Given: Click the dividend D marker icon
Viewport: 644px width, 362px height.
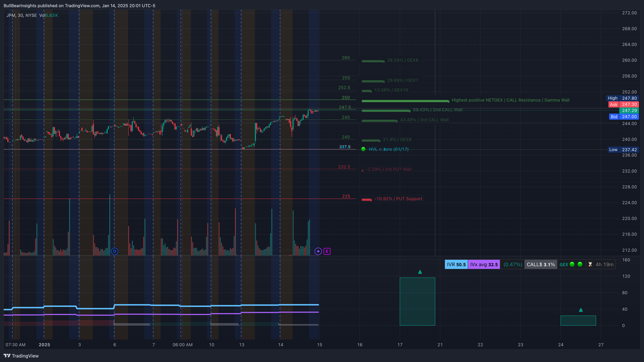Looking at the screenshot, I should tap(115, 251).
